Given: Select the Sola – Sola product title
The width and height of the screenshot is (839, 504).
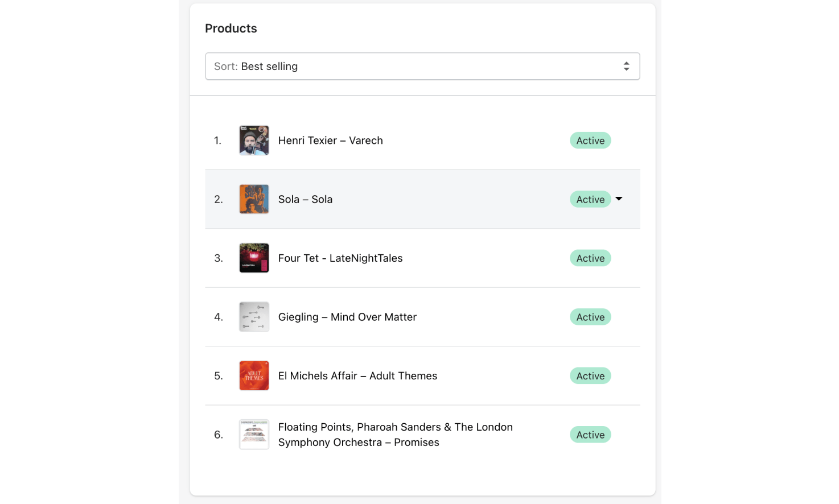Looking at the screenshot, I should pyautogui.click(x=305, y=199).
